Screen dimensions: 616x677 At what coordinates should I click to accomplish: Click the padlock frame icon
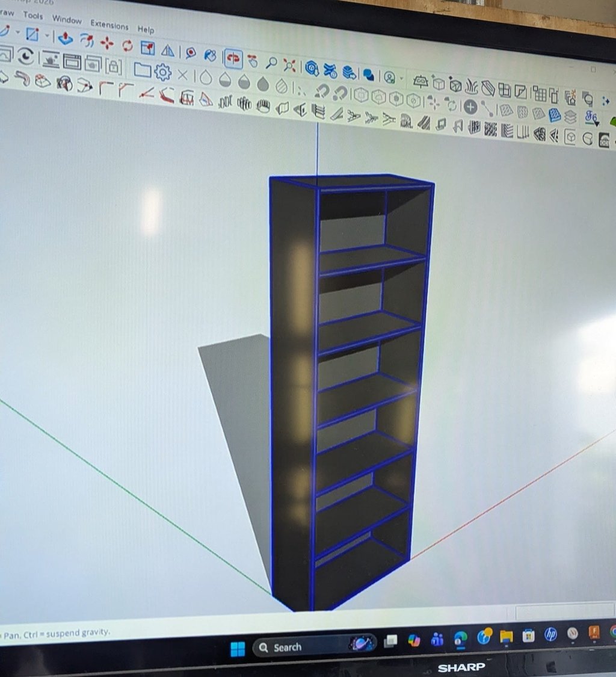click(113, 66)
